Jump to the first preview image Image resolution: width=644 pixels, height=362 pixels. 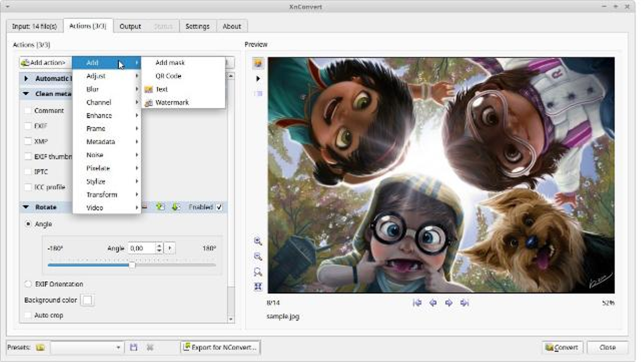[417, 303]
